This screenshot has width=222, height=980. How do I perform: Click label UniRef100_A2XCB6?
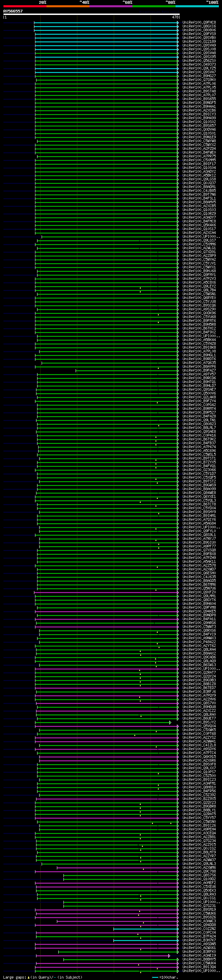tap(199, 110)
